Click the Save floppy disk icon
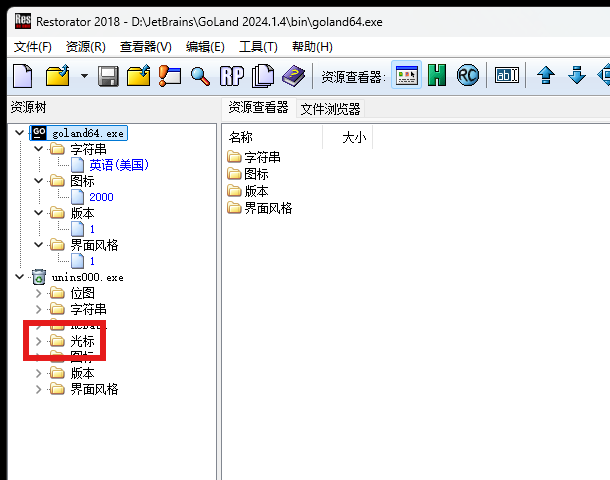This screenshot has width=610, height=480. point(108,76)
